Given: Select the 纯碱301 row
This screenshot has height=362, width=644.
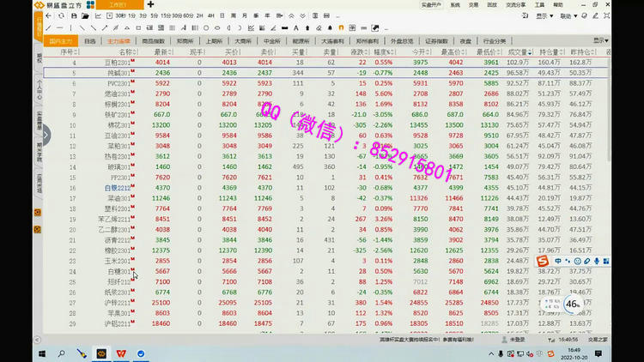Looking at the screenshot, I should click(x=118, y=74).
